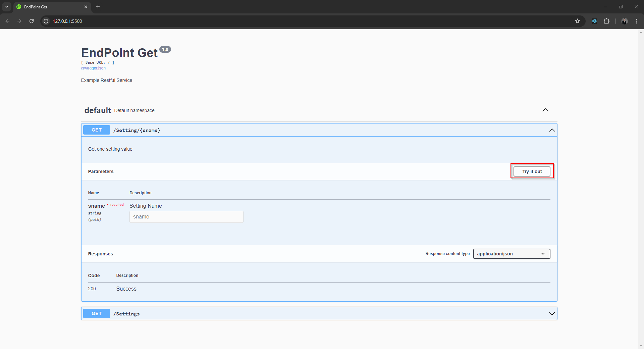Open the tab search dropdown arrow
This screenshot has width=644, height=349.
(x=7, y=7)
